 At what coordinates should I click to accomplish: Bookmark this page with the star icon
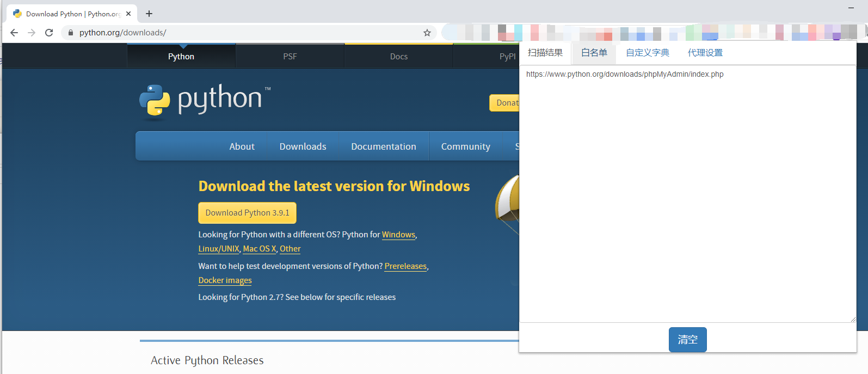pos(427,33)
